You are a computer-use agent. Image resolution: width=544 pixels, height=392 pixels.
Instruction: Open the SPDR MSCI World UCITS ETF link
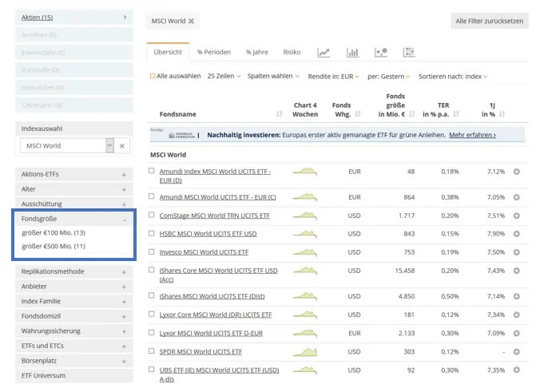201,352
